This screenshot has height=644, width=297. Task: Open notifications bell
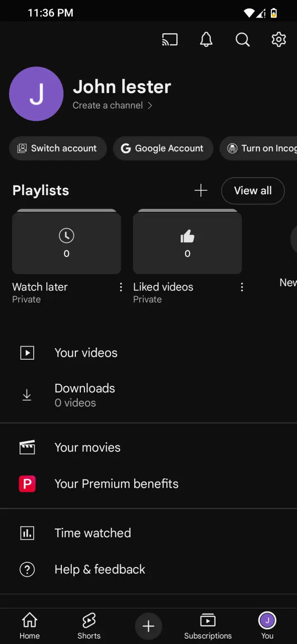tap(206, 39)
